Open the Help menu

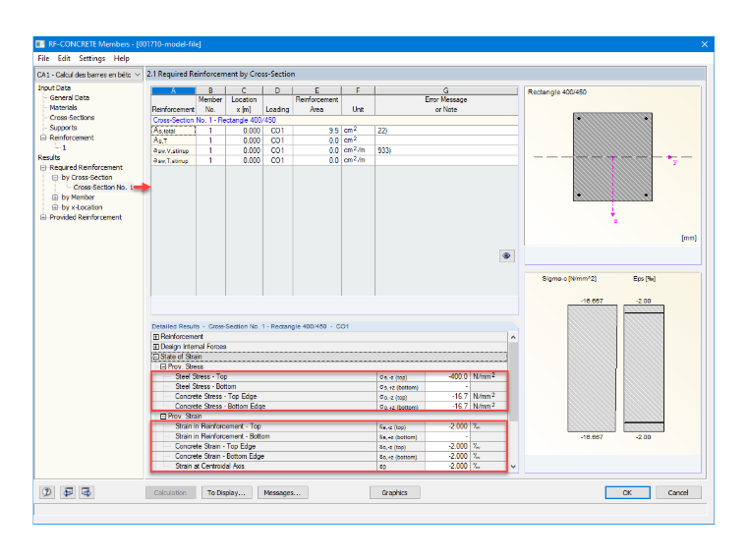tap(122, 58)
